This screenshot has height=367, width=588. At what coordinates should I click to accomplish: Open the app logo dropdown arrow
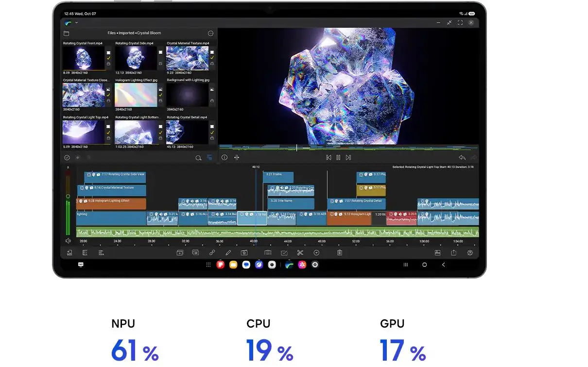click(76, 23)
